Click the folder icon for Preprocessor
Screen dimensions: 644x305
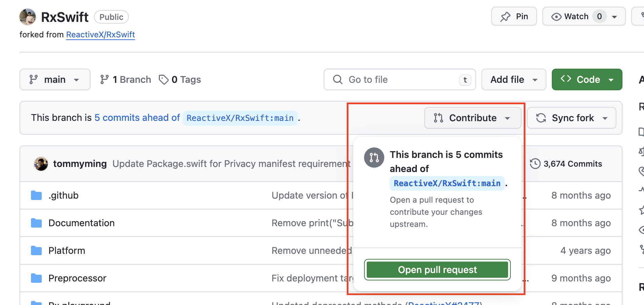(x=36, y=278)
